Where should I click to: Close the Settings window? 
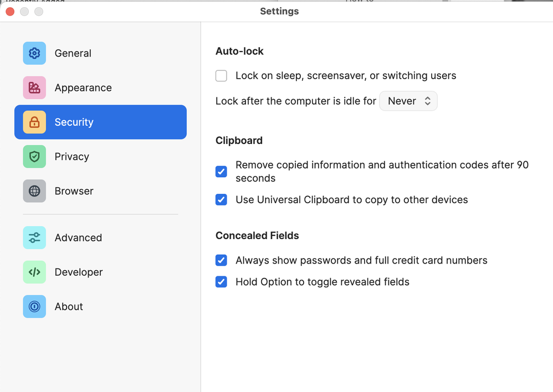click(10, 12)
